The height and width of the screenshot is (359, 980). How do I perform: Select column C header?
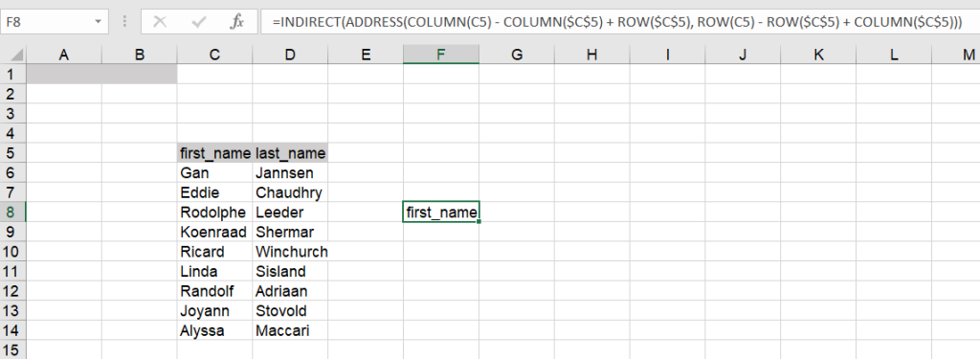pyautogui.click(x=214, y=55)
